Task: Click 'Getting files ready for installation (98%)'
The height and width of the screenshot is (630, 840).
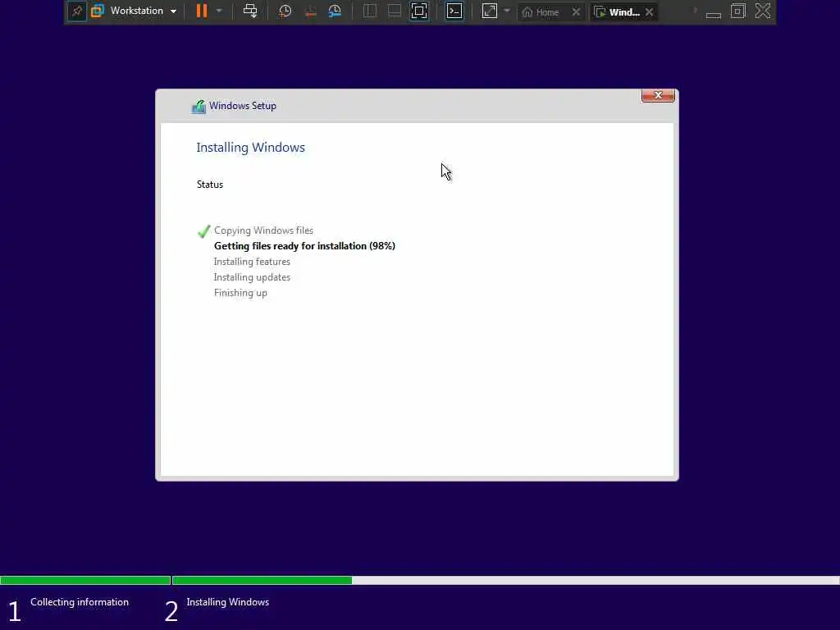Action: coord(304,246)
